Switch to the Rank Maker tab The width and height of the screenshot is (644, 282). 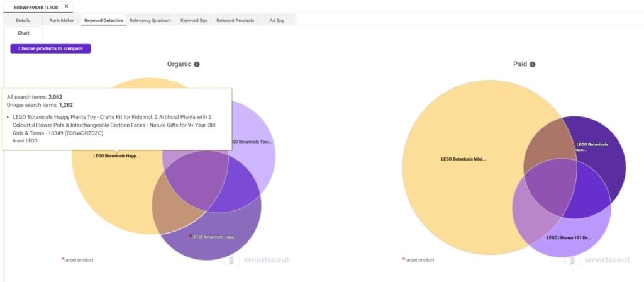tap(62, 20)
